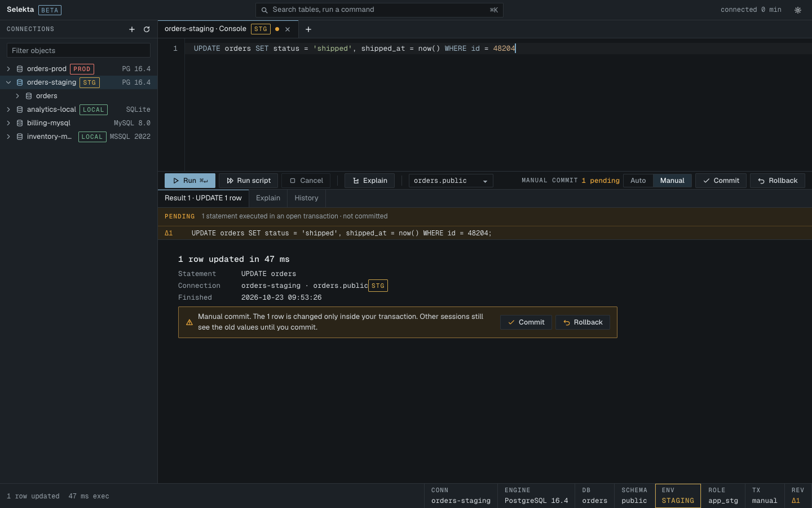This screenshot has width=812, height=508.
Task: Collapse the orders-staging connection
Action: [8, 82]
